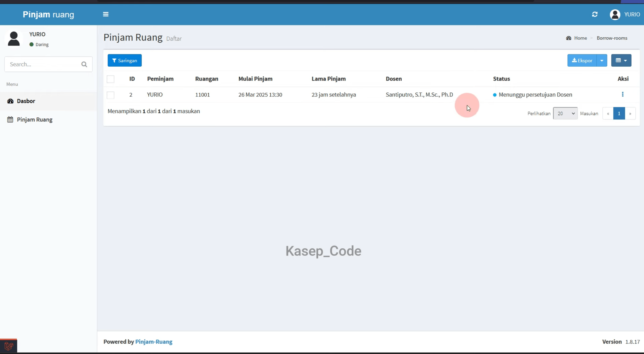
Task: Click the sidebar YURIO profile picture
Action: (14, 39)
